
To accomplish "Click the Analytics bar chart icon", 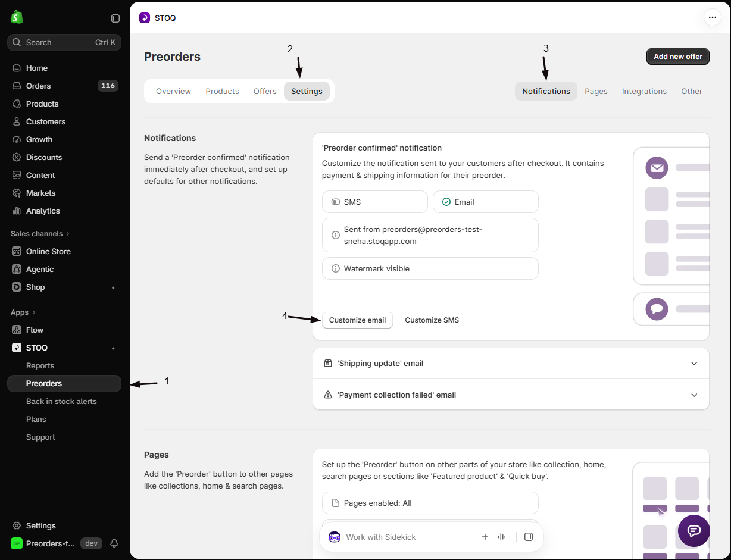I will [17, 211].
